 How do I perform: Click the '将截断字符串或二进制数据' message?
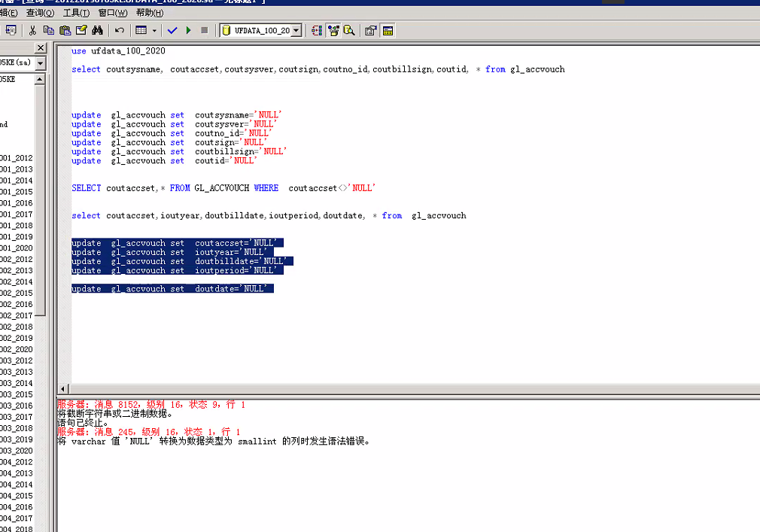(x=115, y=414)
